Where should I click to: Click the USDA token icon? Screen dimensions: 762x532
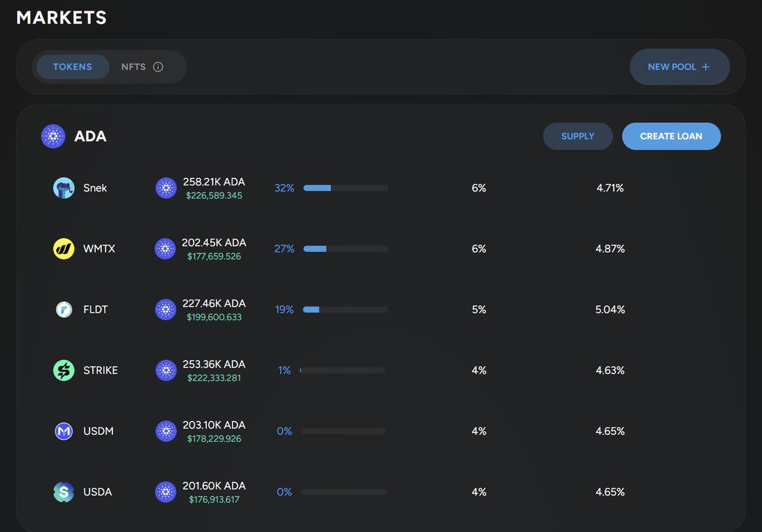point(63,492)
